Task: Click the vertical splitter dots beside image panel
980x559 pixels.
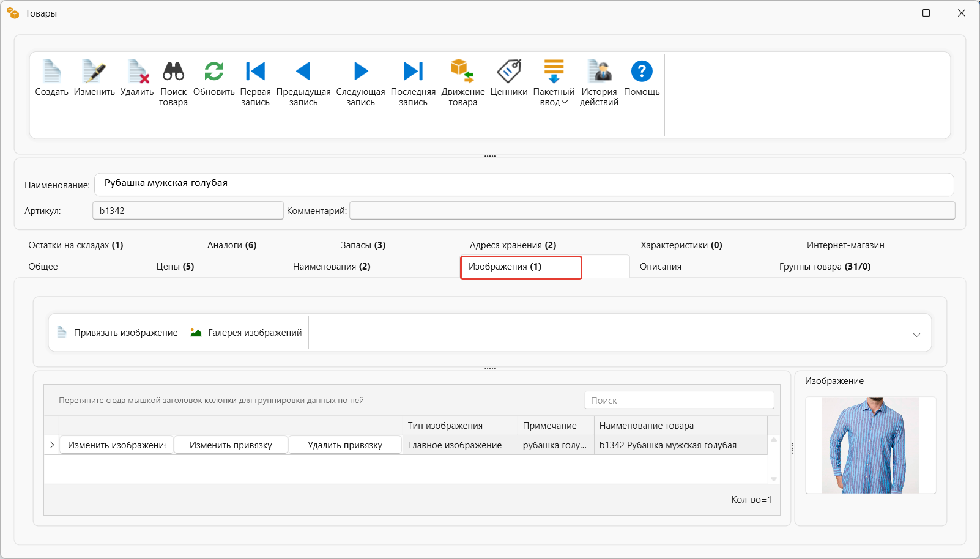Action: (x=793, y=448)
